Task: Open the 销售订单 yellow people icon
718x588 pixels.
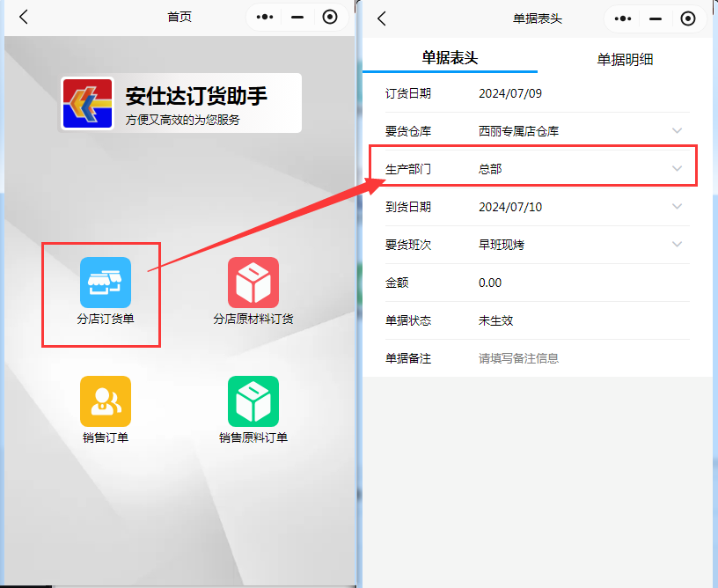Action: 106,401
